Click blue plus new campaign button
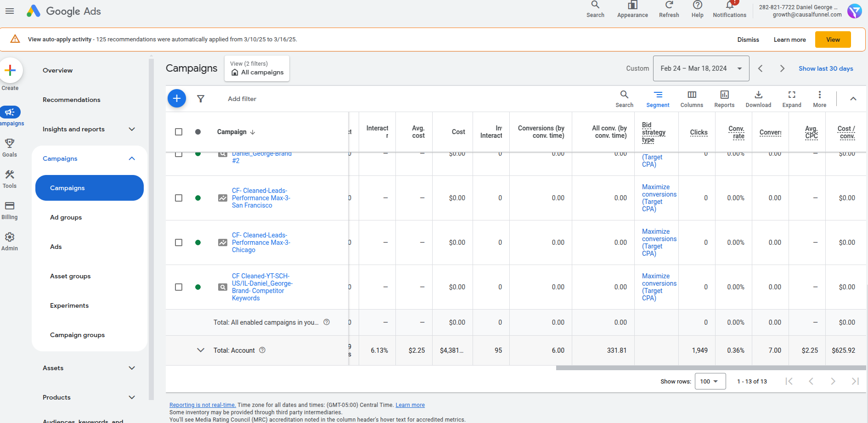The width and height of the screenshot is (868, 423). 177,98
